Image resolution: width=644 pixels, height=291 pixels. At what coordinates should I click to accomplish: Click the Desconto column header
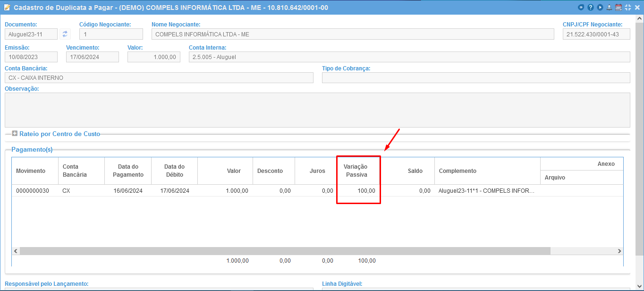coord(274,171)
